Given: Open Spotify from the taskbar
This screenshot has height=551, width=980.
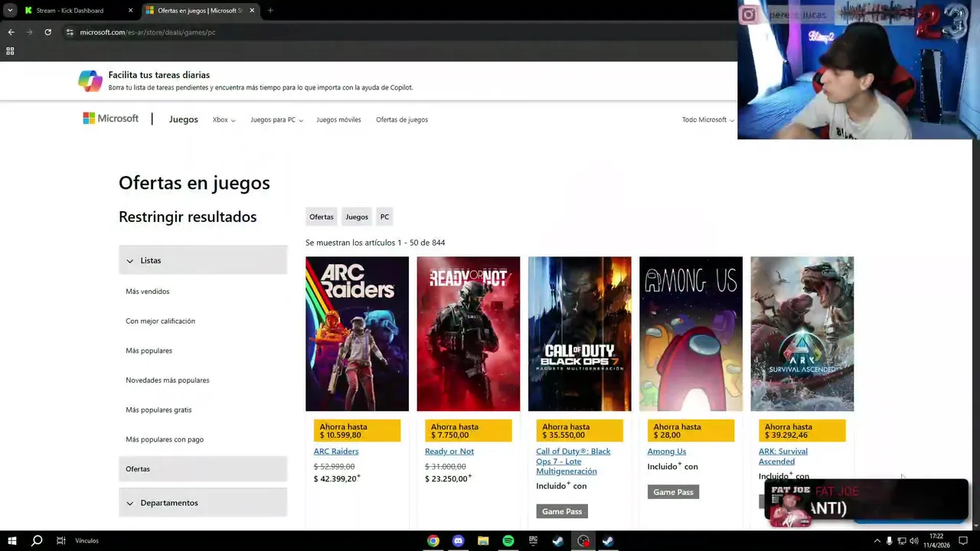Looking at the screenshot, I should click(508, 540).
